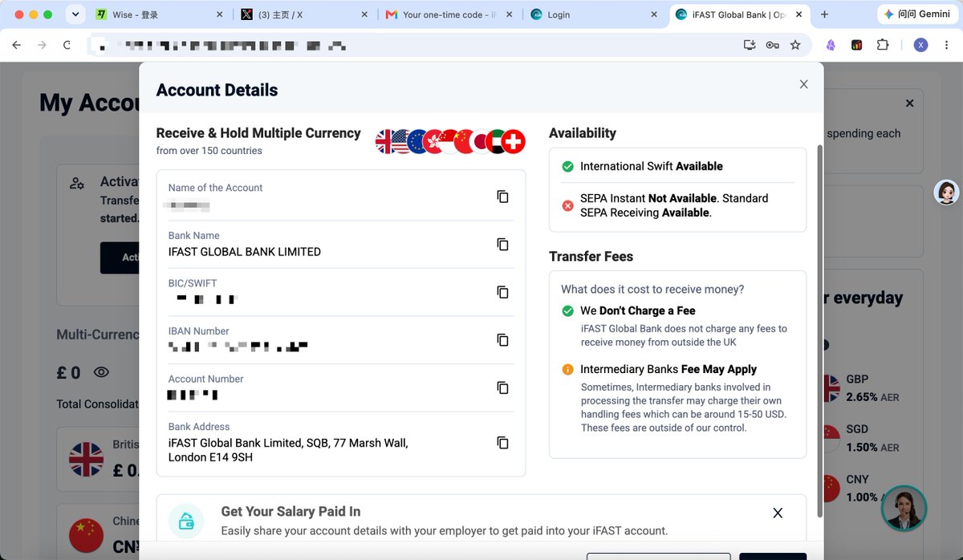Click the address line "London E14 9SH"

pyautogui.click(x=210, y=457)
